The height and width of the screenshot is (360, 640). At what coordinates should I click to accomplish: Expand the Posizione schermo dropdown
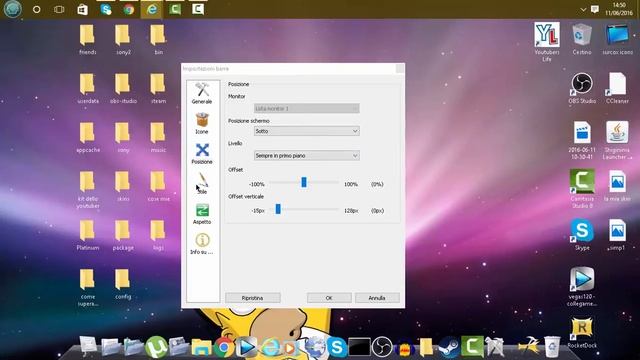tap(307, 131)
